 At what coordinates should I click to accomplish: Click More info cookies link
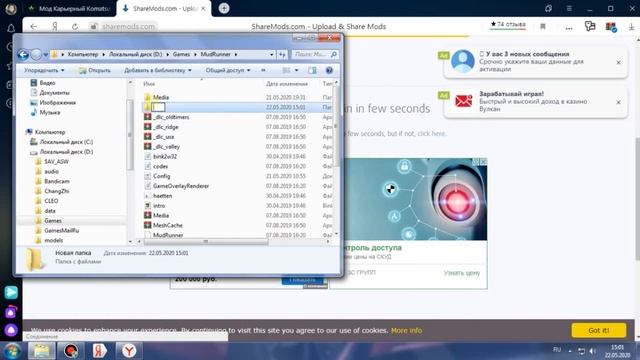tap(407, 331)
